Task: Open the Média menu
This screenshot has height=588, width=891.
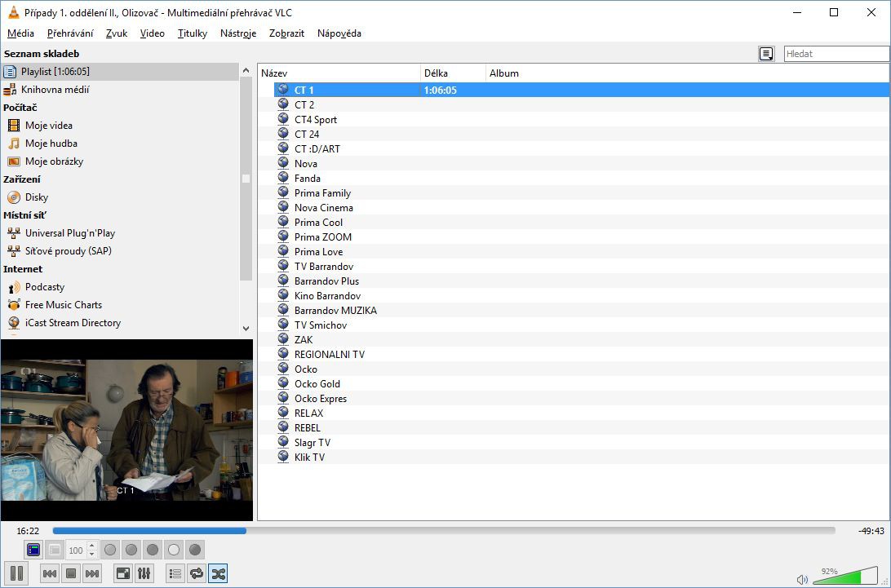Action: (21, 33)
